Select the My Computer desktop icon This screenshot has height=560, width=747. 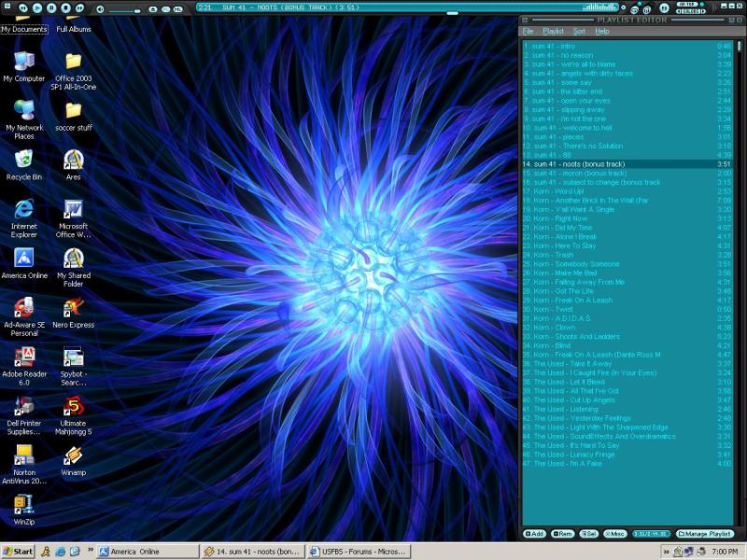coord(24,67)
